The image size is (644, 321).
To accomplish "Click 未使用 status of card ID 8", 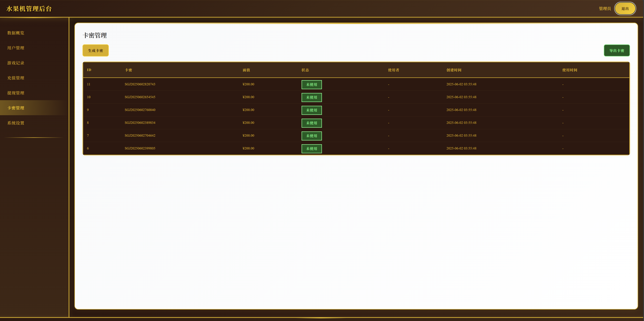I will coord(311,123).
